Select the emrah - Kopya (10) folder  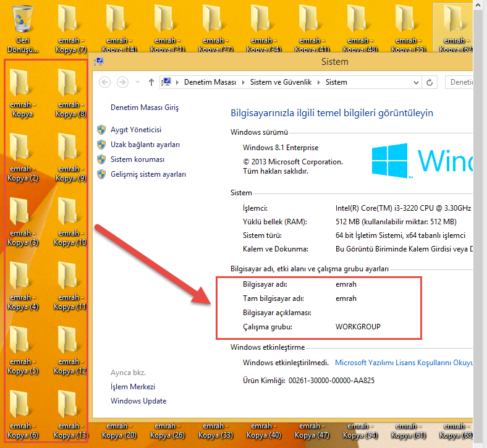pyautogui.click(x=70, y=222)
